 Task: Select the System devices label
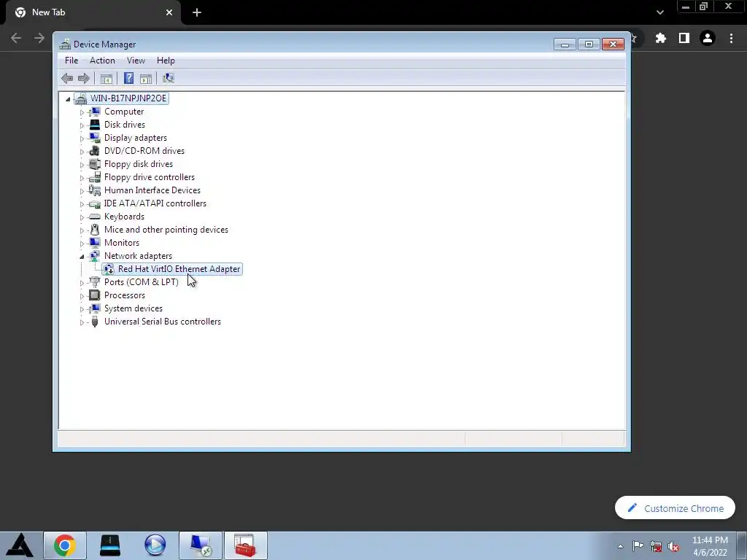(133, 308)
